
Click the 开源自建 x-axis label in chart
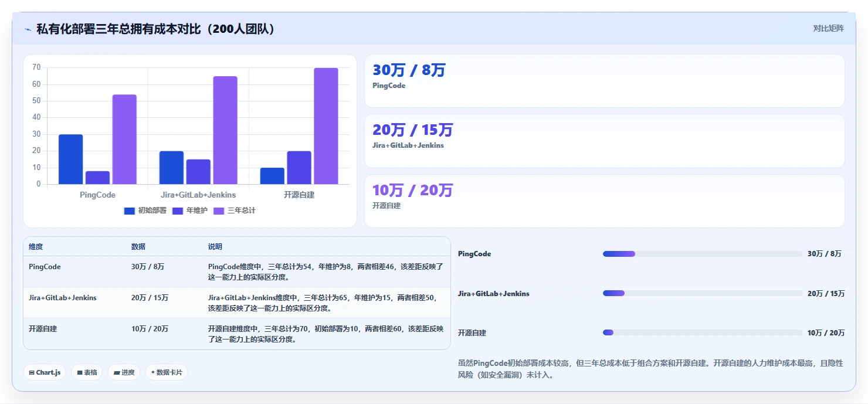[x=299, y=195]
